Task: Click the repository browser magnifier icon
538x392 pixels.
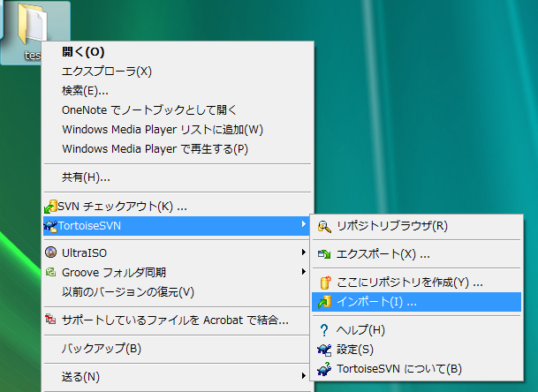Action: (324, 226)
